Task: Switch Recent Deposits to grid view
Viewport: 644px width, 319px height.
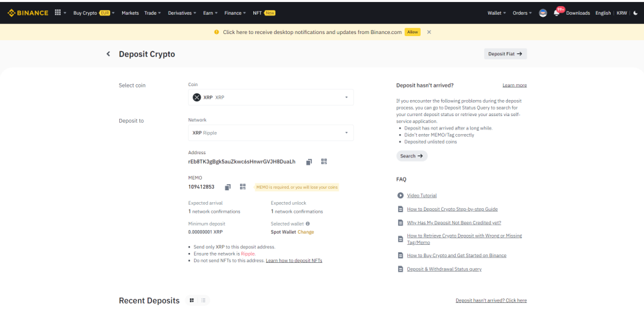Action: pos(192,300)
